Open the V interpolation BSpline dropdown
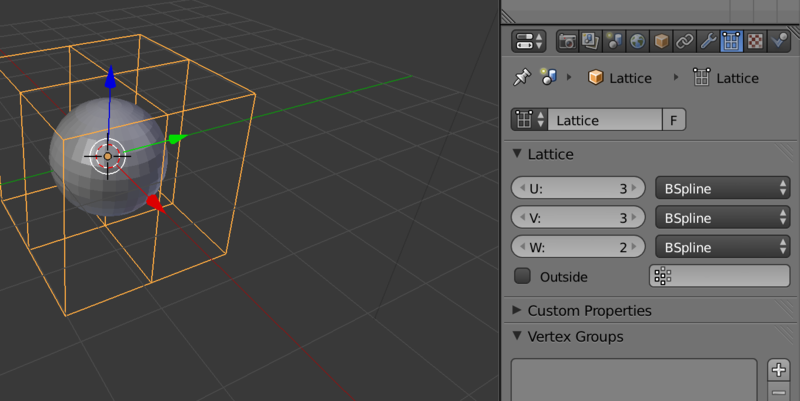Screen dimensions: 800x401 tap(722, 218)
